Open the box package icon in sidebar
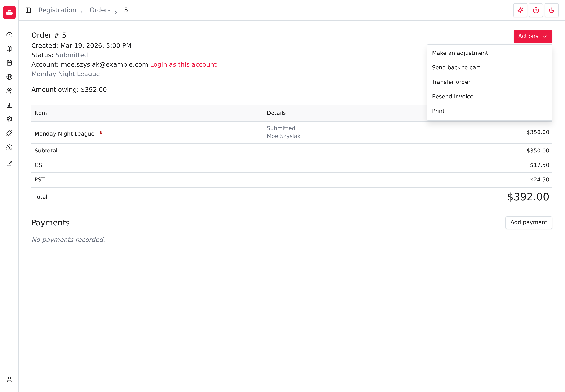The width and height of the screenshot is (565, 392). coord(9,49)
